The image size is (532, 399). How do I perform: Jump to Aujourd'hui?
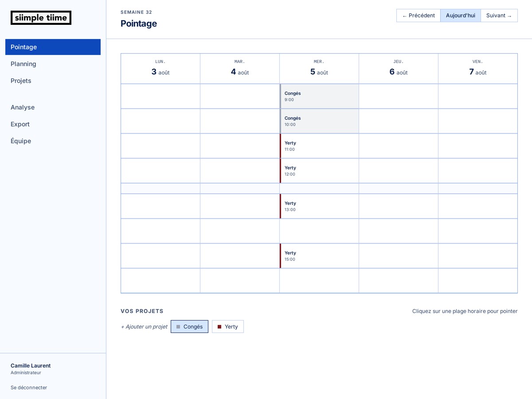click(461, 16)
